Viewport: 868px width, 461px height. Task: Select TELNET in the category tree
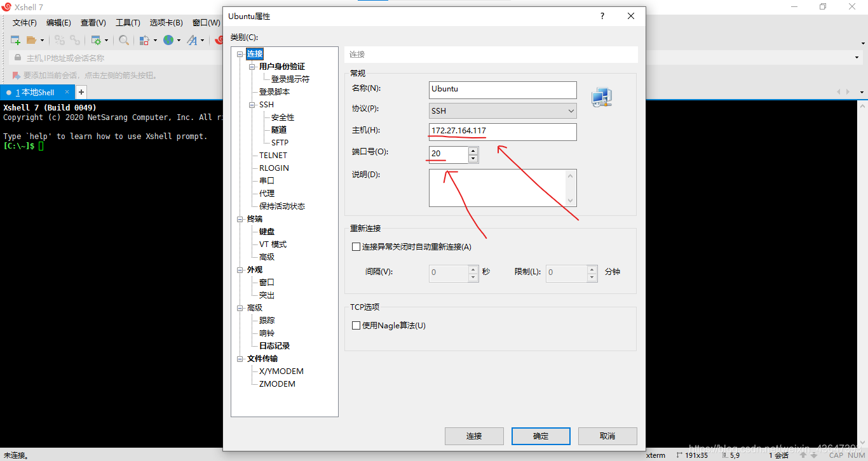(273, 156)
